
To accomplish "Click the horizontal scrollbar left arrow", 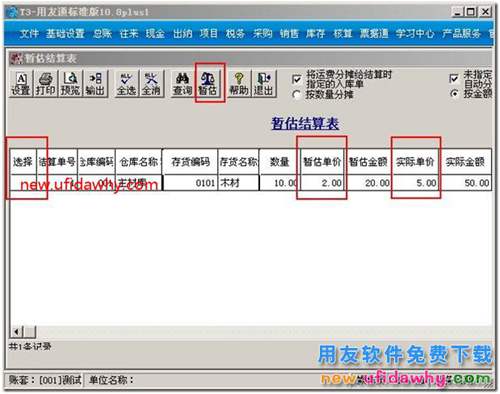I will (x=16, y=332).
